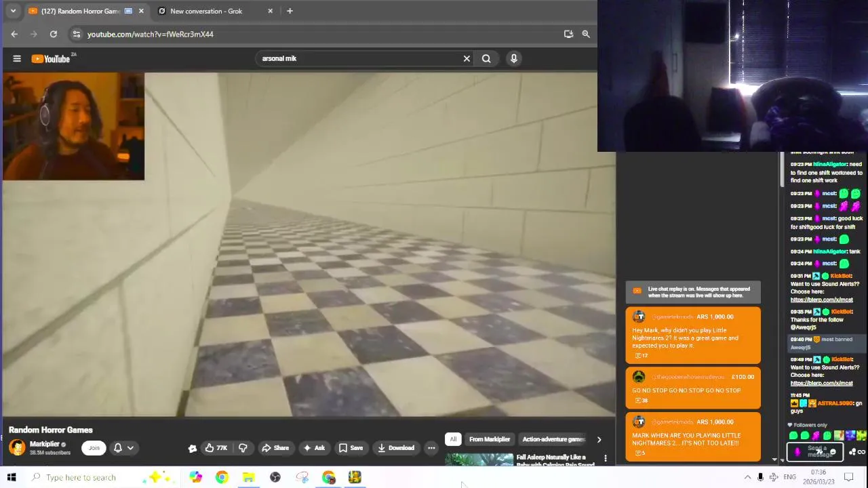Open the emoji picker in chat input
The image size is (868, 488).
pos(833,452)
